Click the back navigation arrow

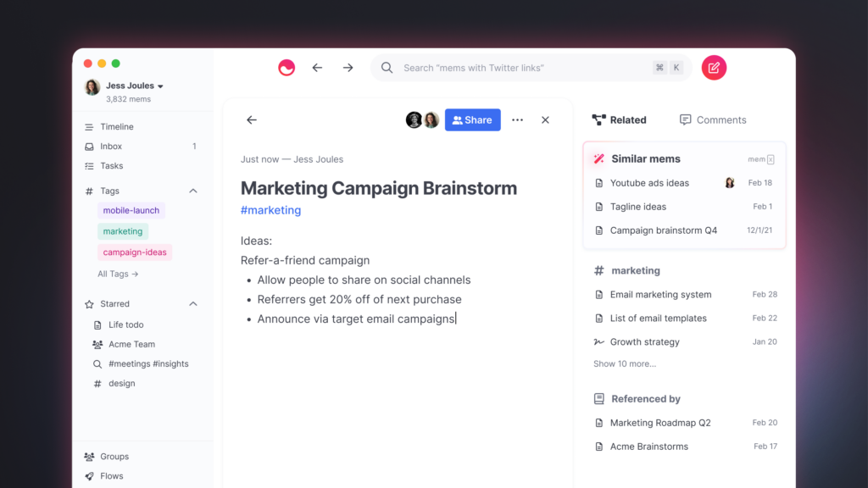click(317, 68)
